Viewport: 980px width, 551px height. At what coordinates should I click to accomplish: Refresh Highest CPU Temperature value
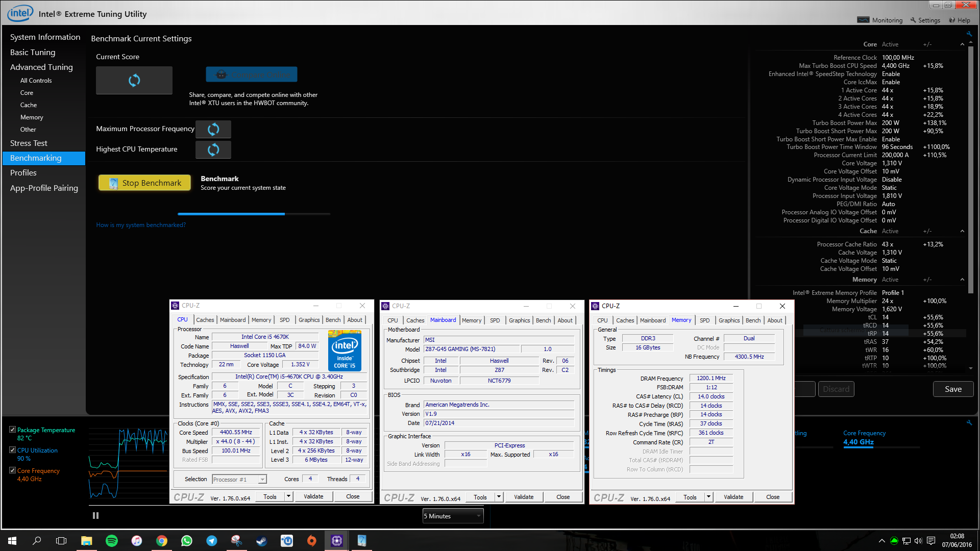(213, 149)
